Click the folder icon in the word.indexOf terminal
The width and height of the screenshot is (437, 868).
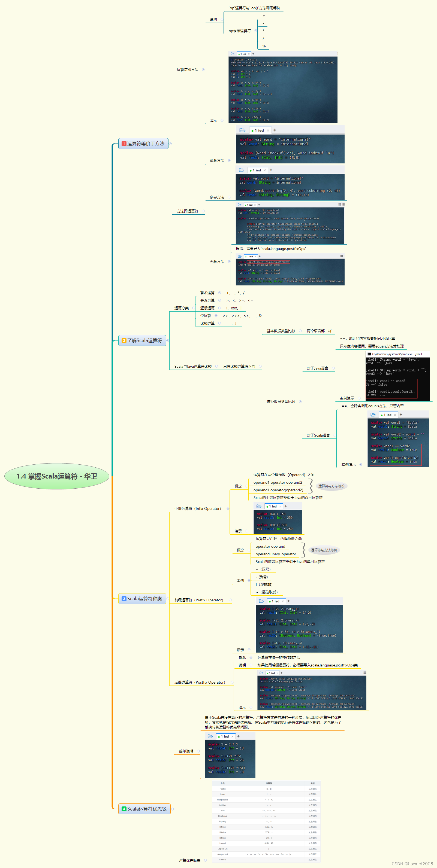[242, 130]
